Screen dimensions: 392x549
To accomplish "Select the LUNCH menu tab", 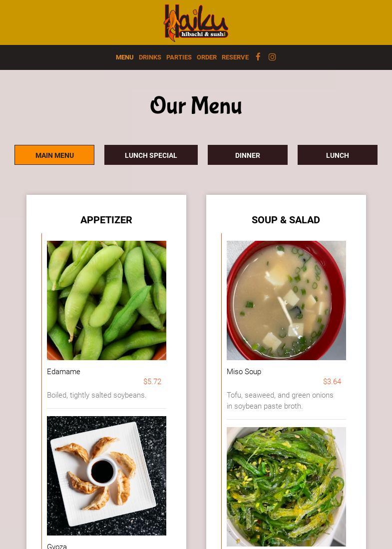I will click(338, 155).
